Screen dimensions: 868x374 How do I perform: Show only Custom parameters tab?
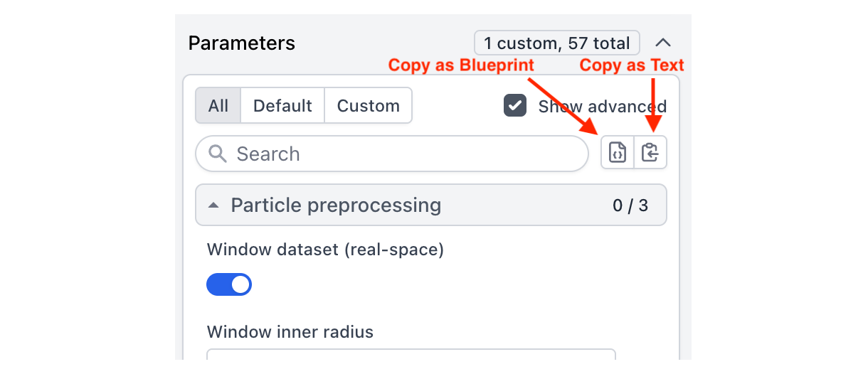point(368,106)
